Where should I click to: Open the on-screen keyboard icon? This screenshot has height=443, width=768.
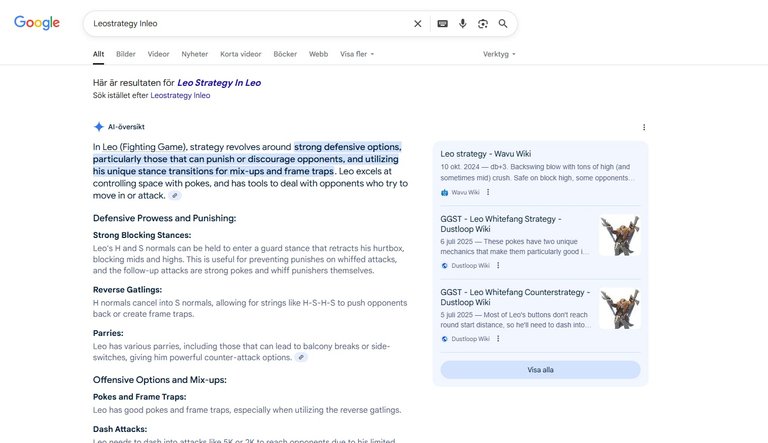click(442, 24)
